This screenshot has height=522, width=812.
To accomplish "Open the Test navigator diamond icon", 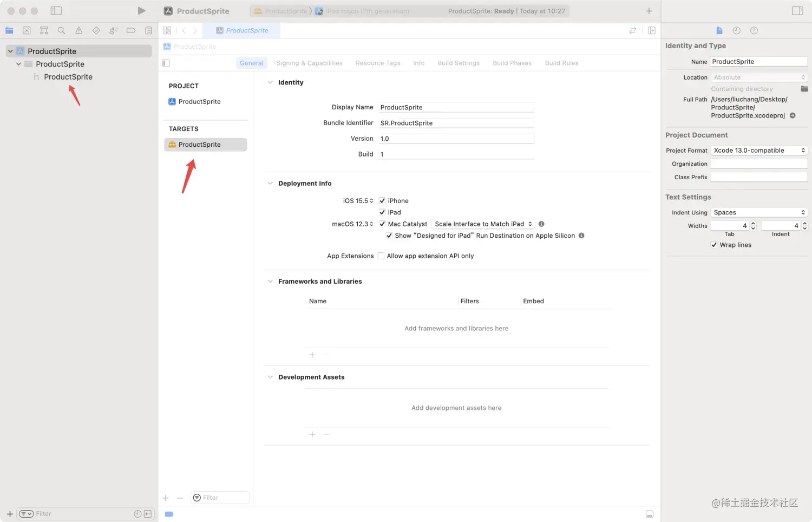I will (96, 31).
